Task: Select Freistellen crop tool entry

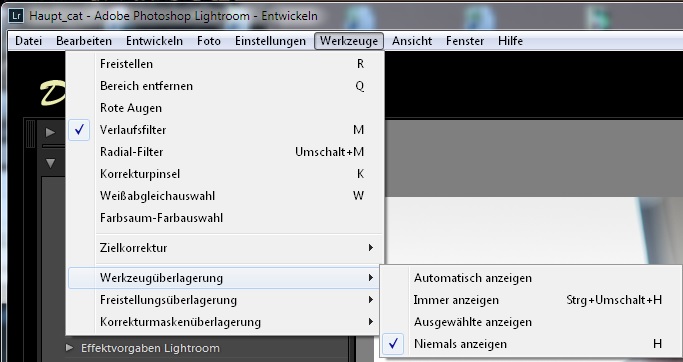Action: [225, 64]
